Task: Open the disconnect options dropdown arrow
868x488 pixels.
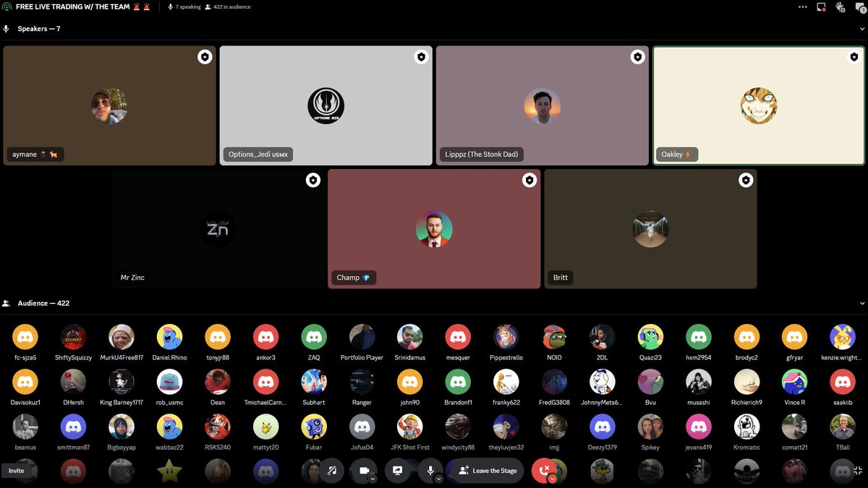Action: (x=552, y=478)
